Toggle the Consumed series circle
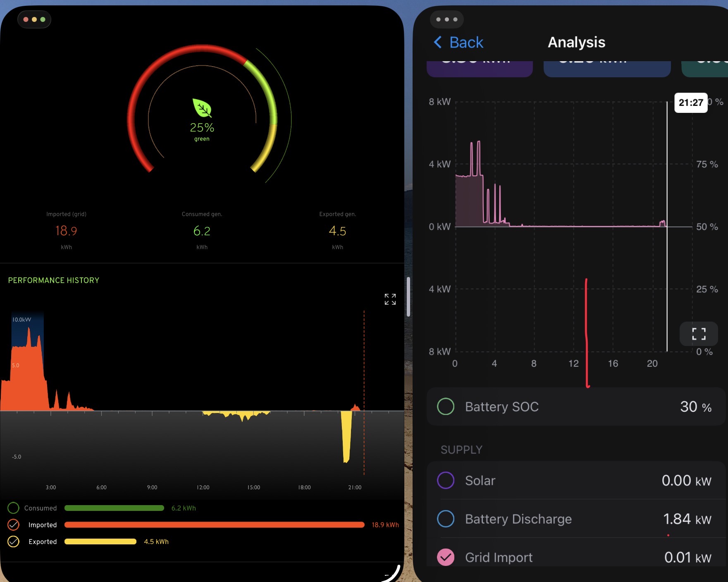This screenshot has width=728, height=582. (x=13, y=508)
